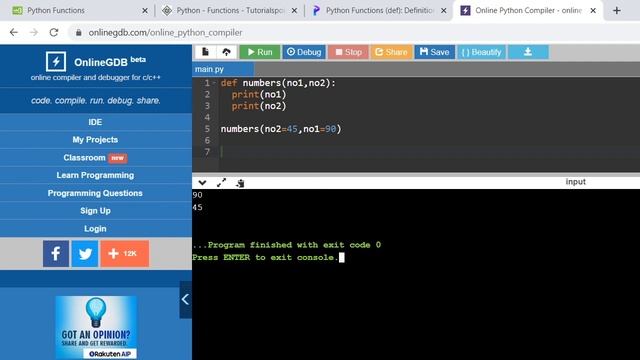Viewport: 640px width, 360px height.
Task: Click output value 45 in console
Action: click(x=197, y=207)
